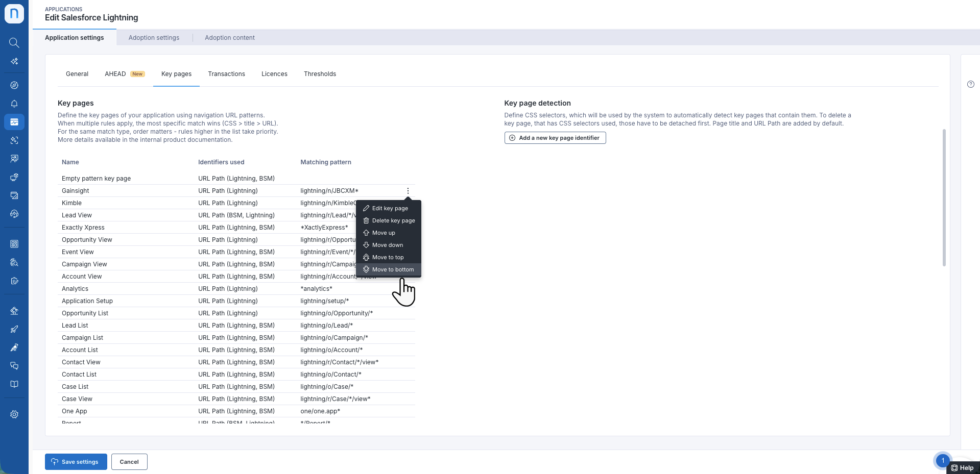Click the clipboard-with-pencil sidebar icon

[14, 281]
